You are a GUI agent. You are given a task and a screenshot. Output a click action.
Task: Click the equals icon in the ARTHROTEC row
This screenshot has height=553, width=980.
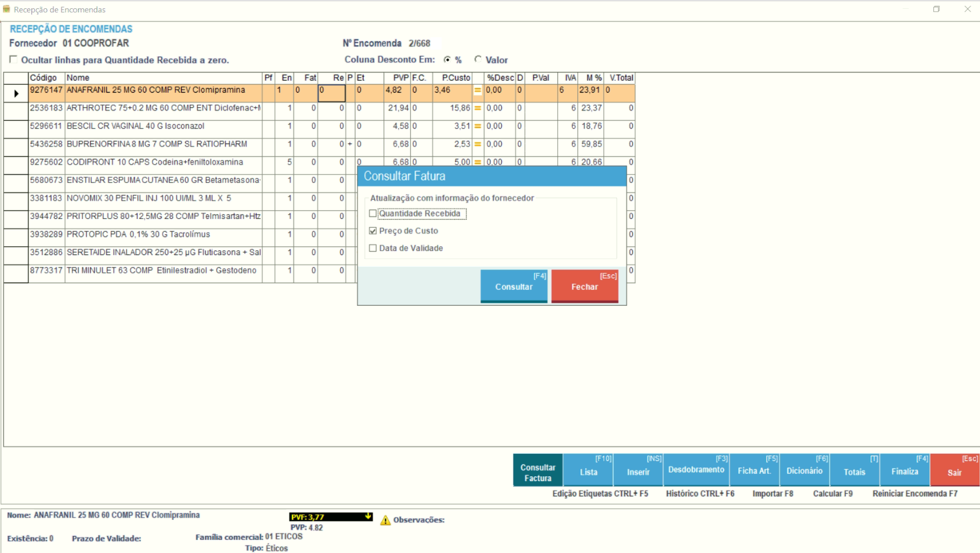(478, 109)
